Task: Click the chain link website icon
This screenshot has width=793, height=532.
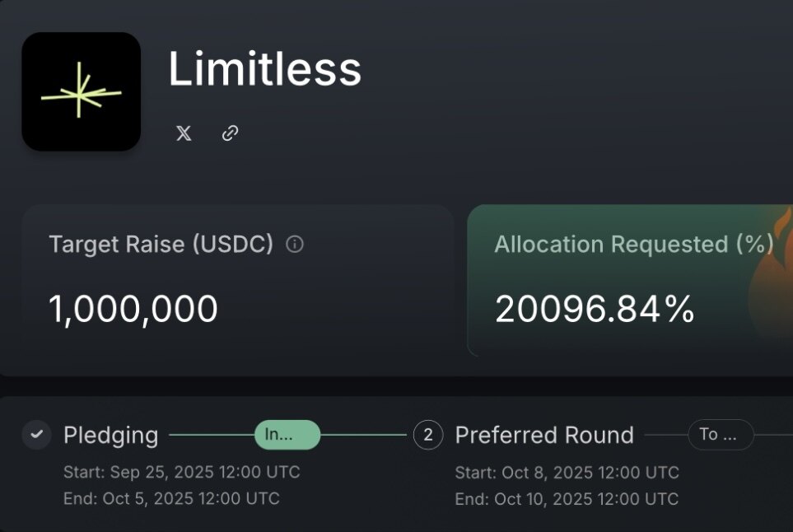Action: pos(231,133)
